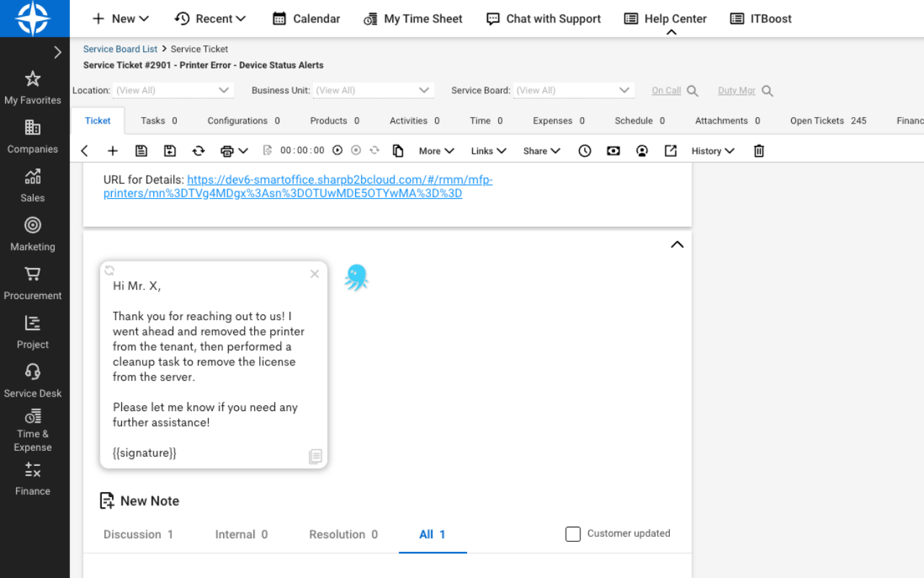Open the Project module

tap(32, 332)
